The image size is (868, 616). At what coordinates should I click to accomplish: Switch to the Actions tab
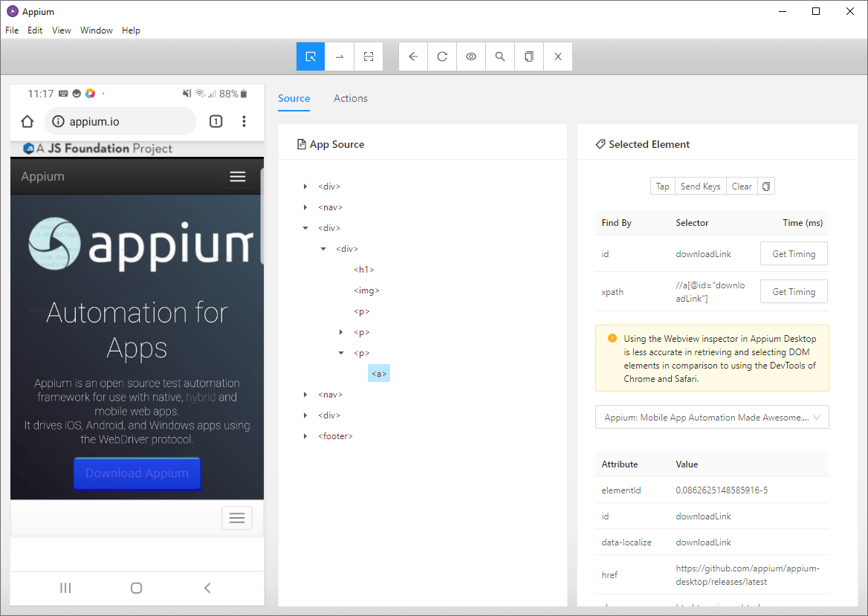click(x=350, y=98)
